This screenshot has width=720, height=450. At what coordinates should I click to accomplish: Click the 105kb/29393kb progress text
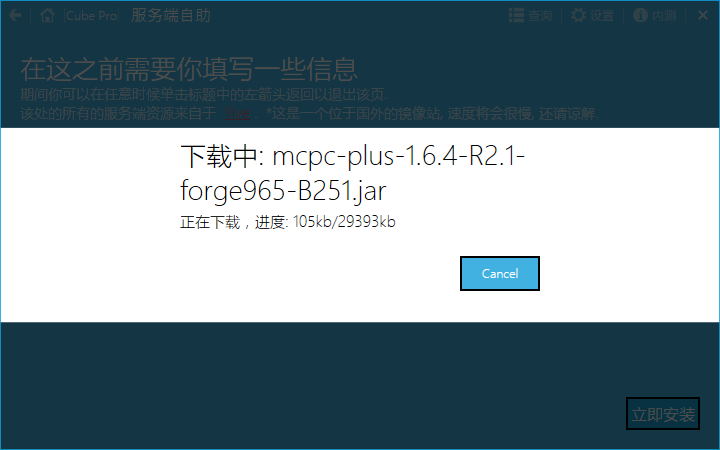coord(344,222)
